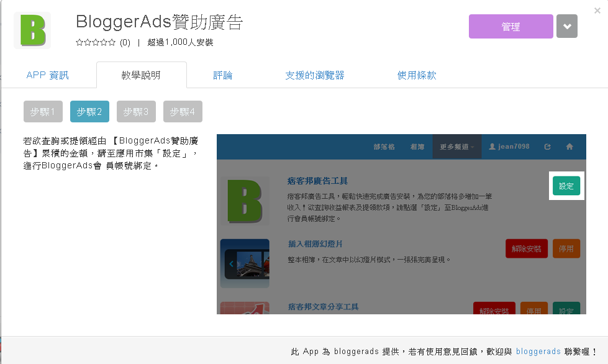Open the 評論 tab
The width and height of the screenshot is (608, 364).
(222, 75)
